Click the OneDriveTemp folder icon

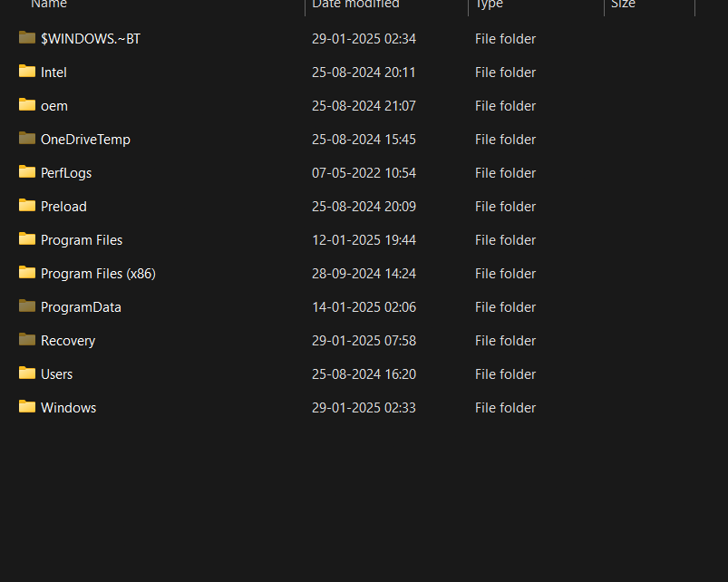pos(27,139)
